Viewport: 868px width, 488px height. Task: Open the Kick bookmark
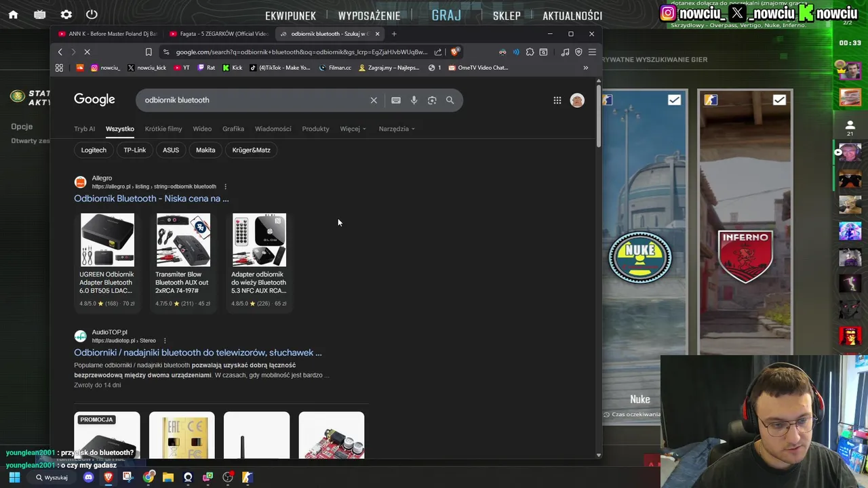tap(232, 68)
